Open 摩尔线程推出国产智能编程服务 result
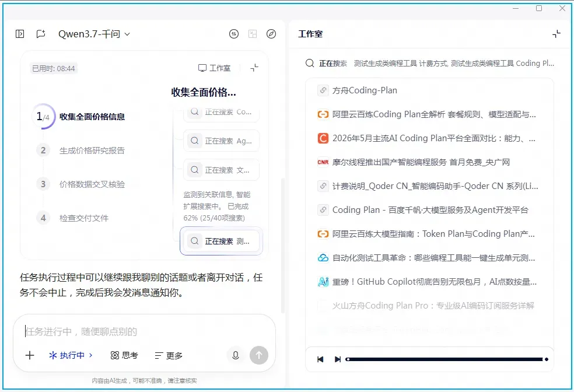 pos(429,162)
